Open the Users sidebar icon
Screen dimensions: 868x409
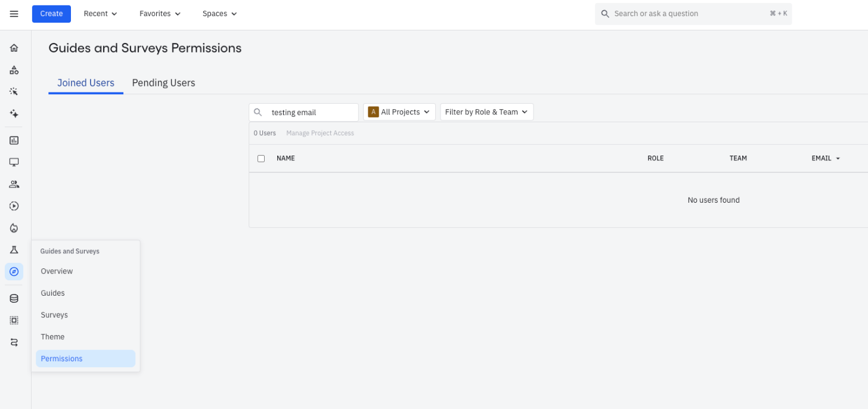pos(14,184)
